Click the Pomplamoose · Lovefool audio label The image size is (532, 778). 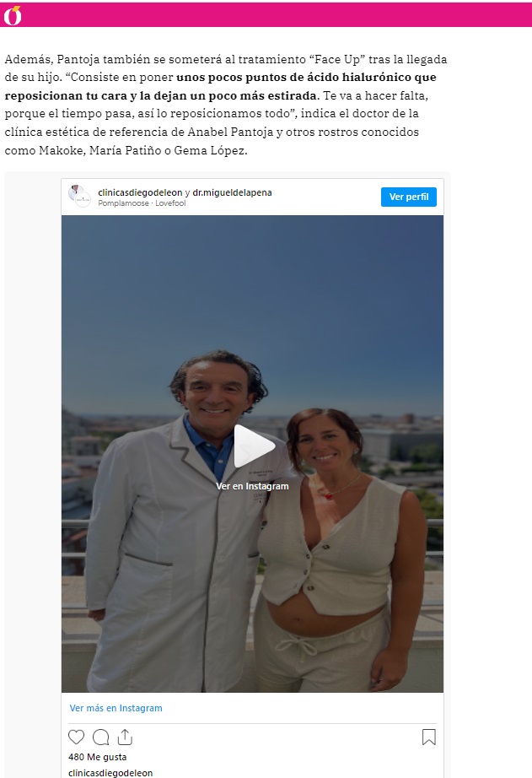click(x=142, y=203)
